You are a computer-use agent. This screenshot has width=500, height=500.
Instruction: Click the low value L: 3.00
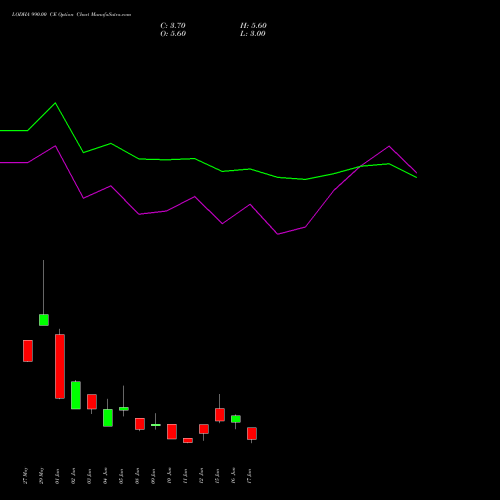(x=253, y=34)
